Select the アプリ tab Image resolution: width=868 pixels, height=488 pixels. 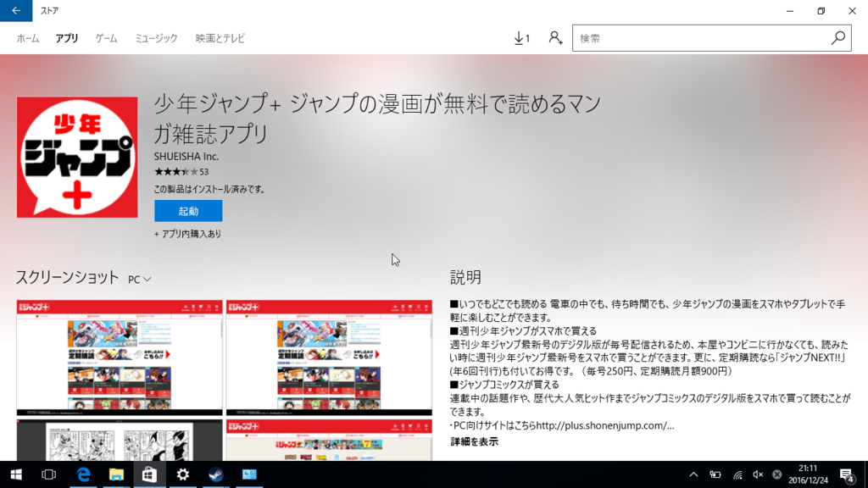(x=66, y=38)
